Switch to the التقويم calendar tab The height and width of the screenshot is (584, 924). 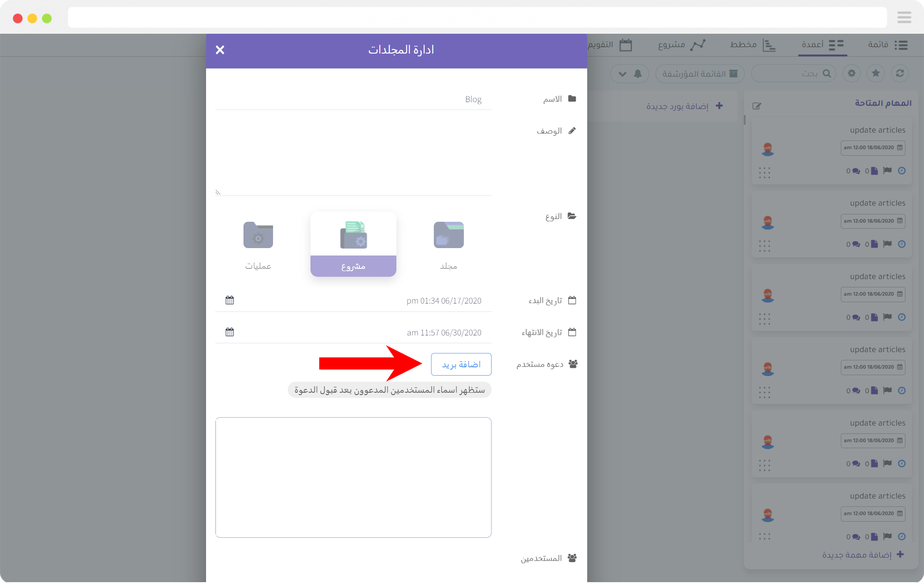click(x=610, y=45)
